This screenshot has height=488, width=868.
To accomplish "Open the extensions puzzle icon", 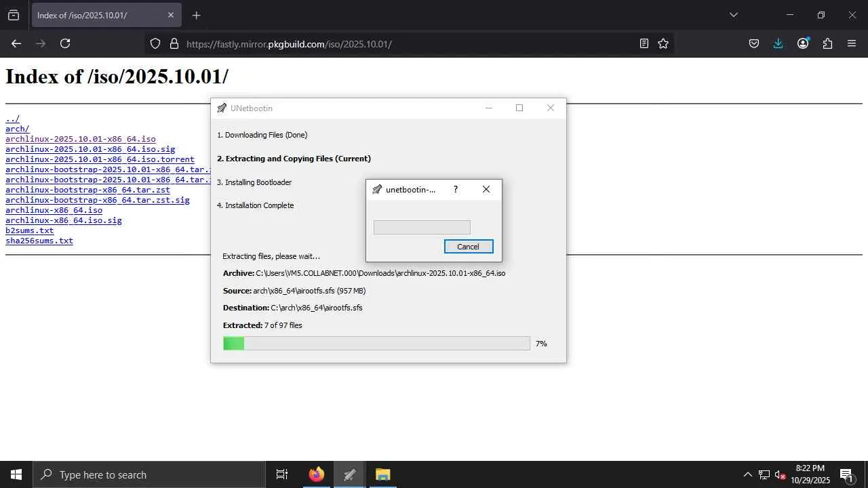I will click(827, 43).
